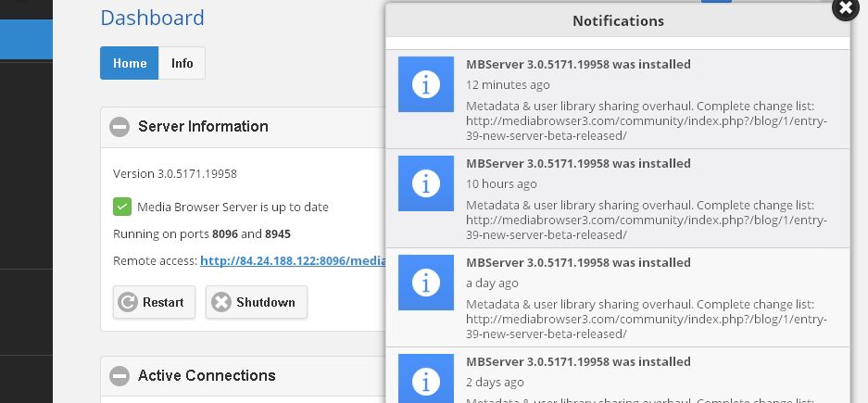Click info icon of 12 minutes ago notification
This screenshot has width=868, height=403.
425,85
